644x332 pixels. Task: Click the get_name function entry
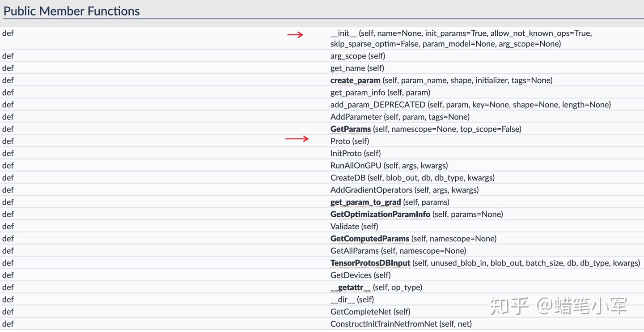click(x=357, y=68)
